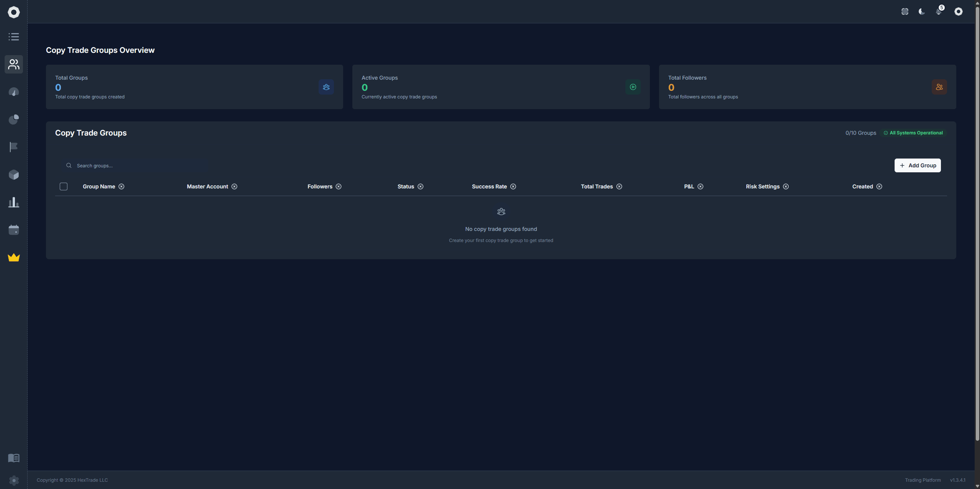Viewport: 980px width, 489px height.
Task: Open the book documentation icon
Action: [x=14, y=458]
